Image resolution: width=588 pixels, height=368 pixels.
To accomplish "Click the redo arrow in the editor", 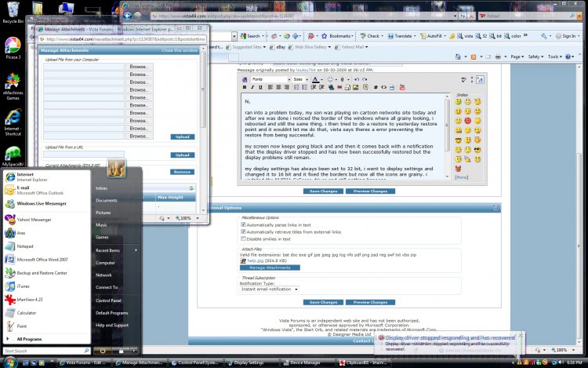I will [x=365, y=79].
